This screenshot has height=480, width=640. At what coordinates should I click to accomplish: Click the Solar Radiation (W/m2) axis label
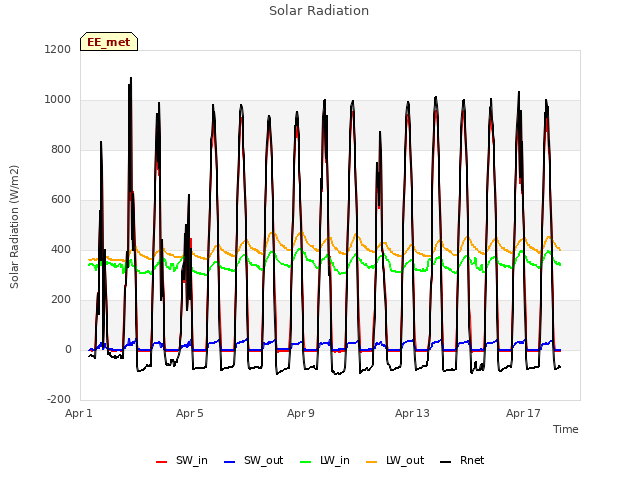[x=14, y=227]
